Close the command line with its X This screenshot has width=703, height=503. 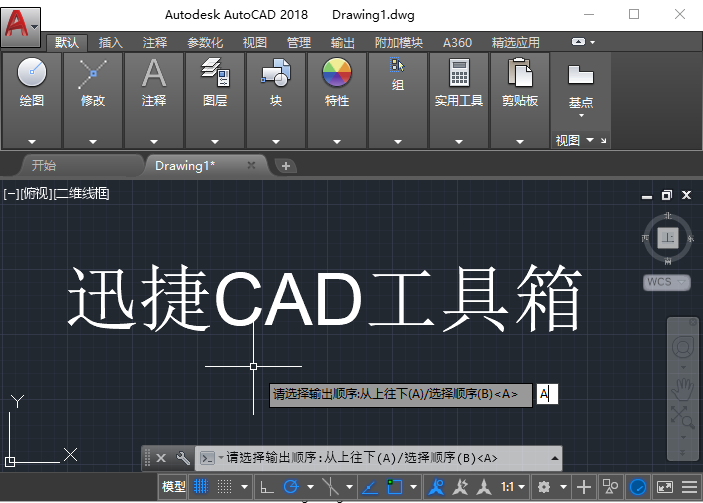[161, 458]
